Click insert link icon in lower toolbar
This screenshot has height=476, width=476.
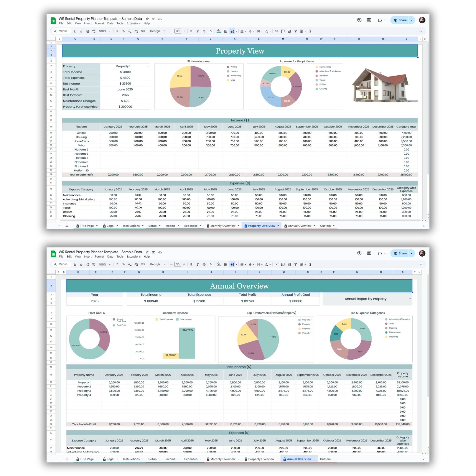(x=276, y=264)
